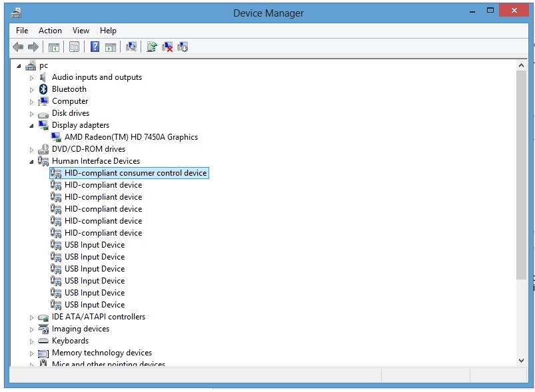Screen dimensions: 535x392
Task: Click the blue Help toolbar icon
Action: pyautogui.click(x=95, y=47)
